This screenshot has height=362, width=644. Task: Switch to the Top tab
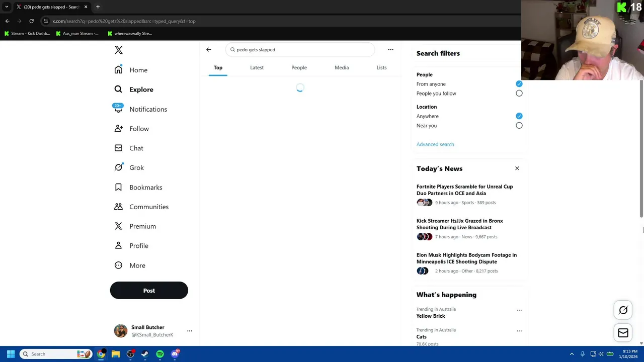pyautogui.click(x=218, y=67)
